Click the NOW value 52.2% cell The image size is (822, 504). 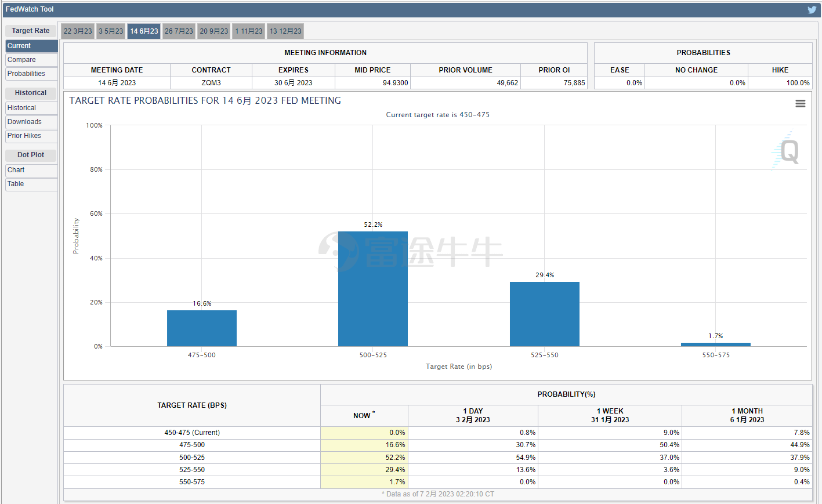coord(364,458)
